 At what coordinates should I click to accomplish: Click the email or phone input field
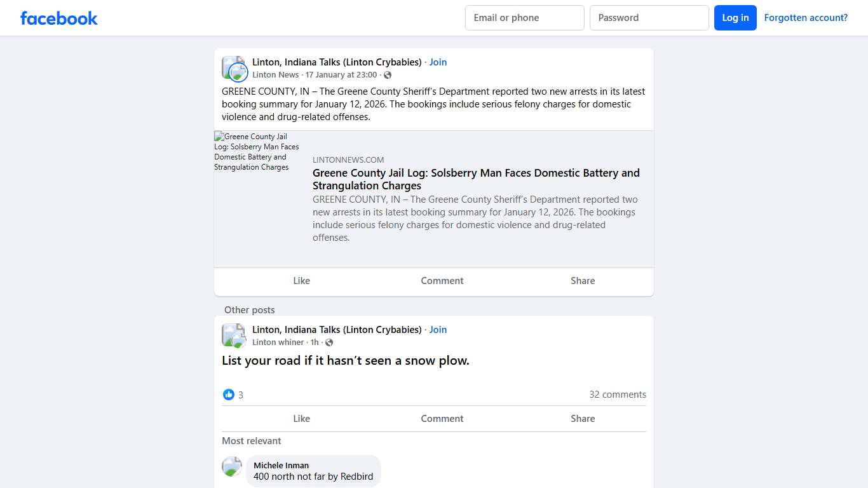tap(524, 18)
